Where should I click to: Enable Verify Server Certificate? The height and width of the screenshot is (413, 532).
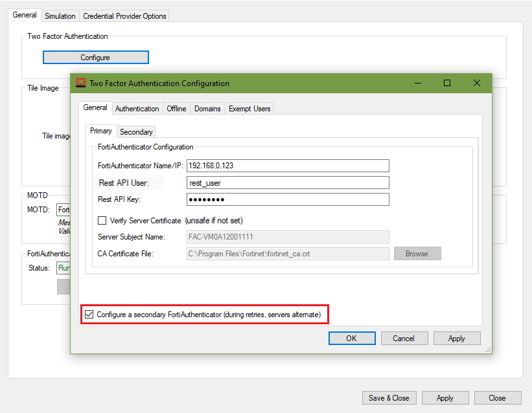pos(102,220)
